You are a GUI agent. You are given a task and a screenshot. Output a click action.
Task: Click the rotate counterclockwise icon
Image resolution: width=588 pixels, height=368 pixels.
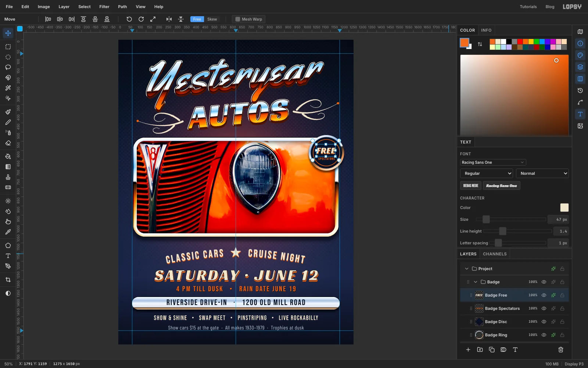pos(129,19)
